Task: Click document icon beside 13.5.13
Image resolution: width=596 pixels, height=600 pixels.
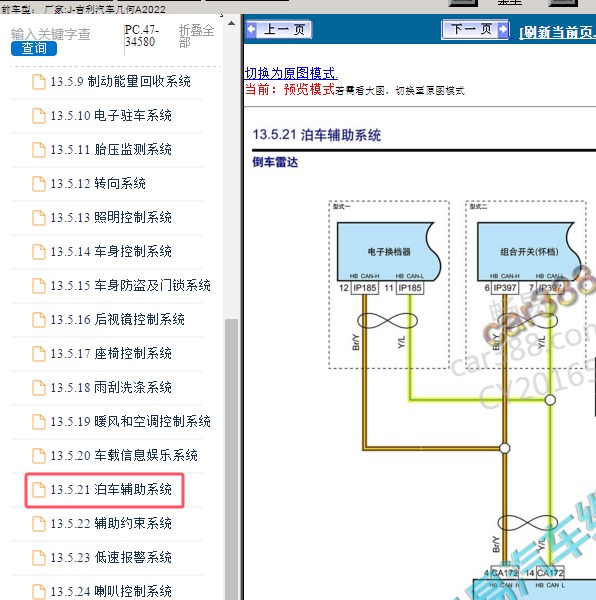Action: pyautogui.click(x=39, y=218)
